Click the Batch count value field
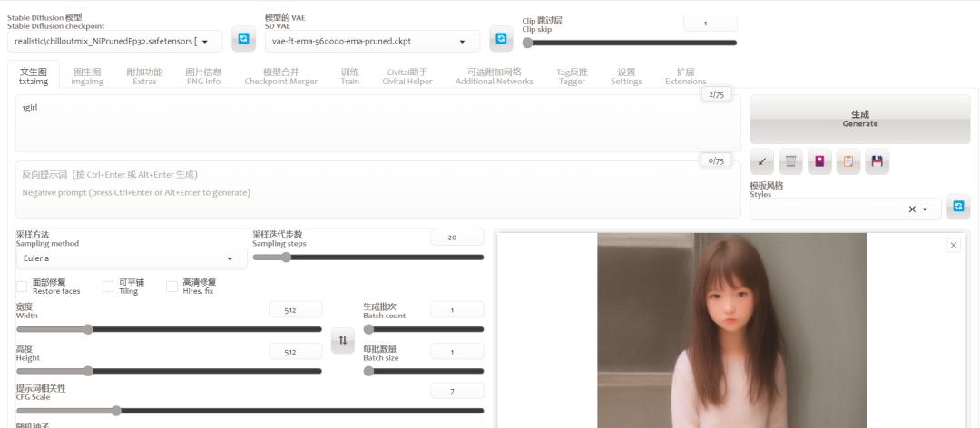980x428 pixels. pyautogui.click(x=457, y=309)
